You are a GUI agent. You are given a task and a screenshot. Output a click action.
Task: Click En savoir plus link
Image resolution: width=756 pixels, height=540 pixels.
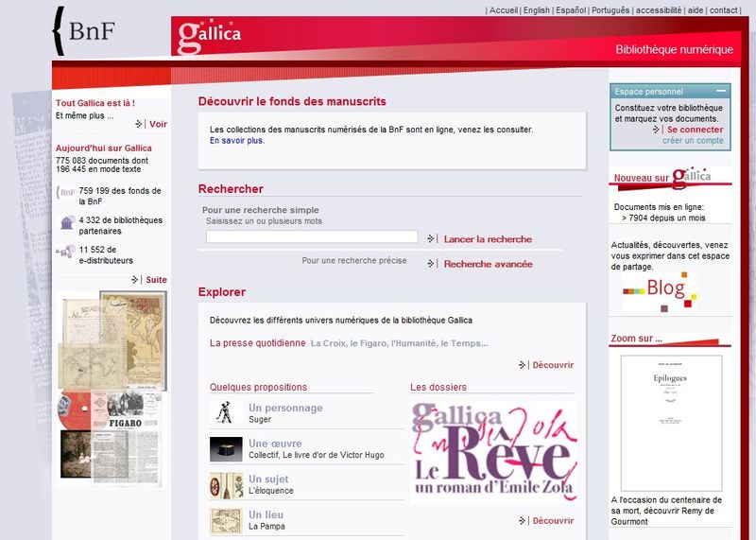click(235, 140)
